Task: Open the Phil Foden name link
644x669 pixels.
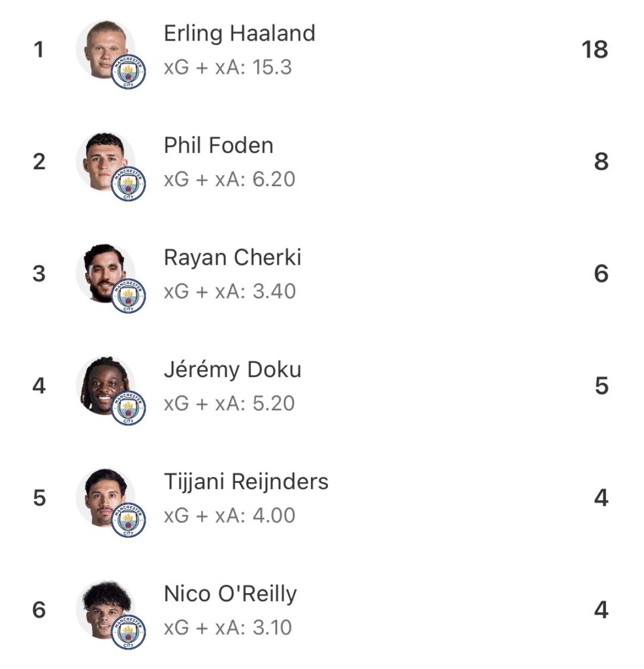Action: tap(218, 145)
